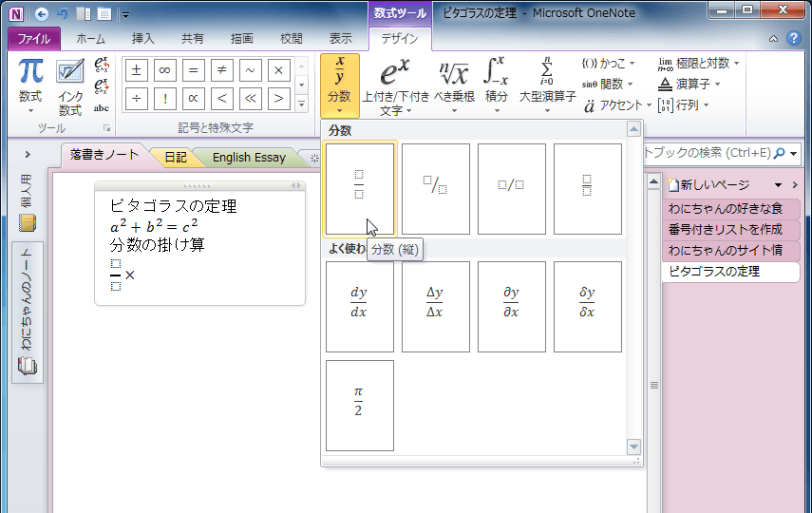Switch to linear equation format
This screenshot has width=812, height=513.
coord(102,86)
